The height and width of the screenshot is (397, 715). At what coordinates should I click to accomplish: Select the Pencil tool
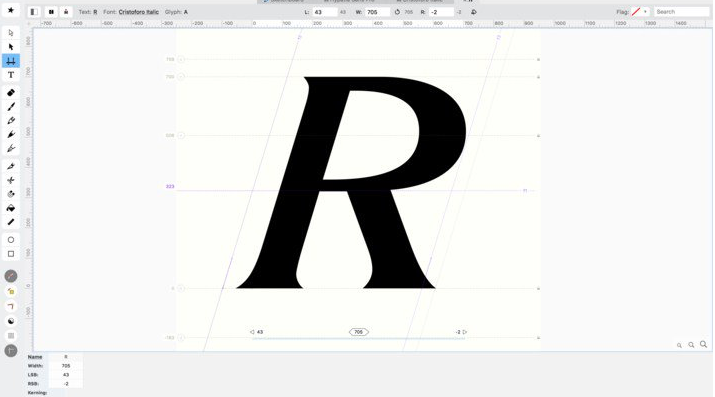11,120
